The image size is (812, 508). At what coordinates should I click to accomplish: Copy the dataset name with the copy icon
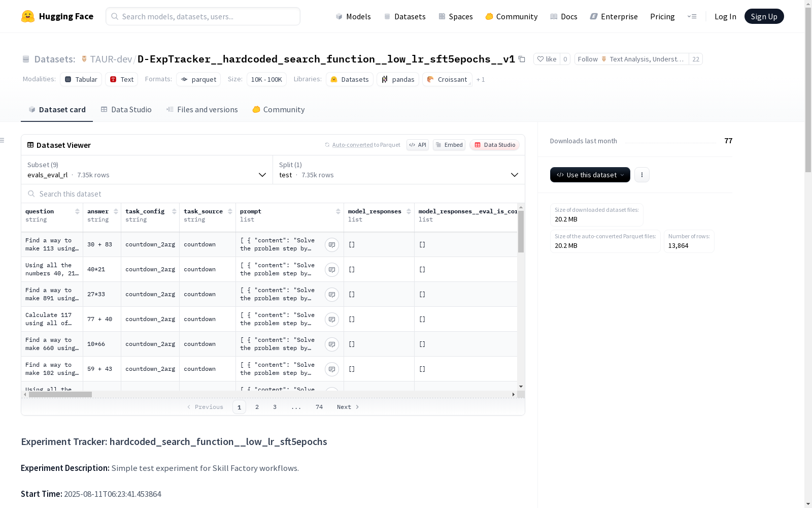click(x=522, y=59)
